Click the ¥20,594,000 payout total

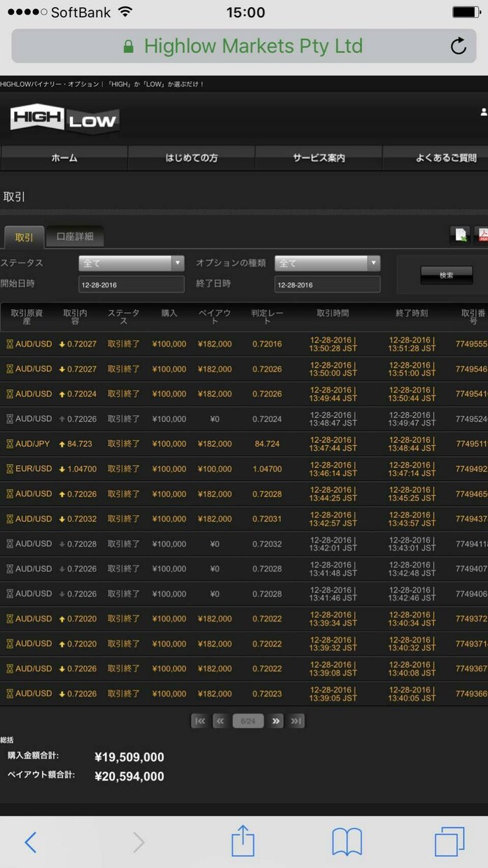pyautogui.click(x=130, y=776)
